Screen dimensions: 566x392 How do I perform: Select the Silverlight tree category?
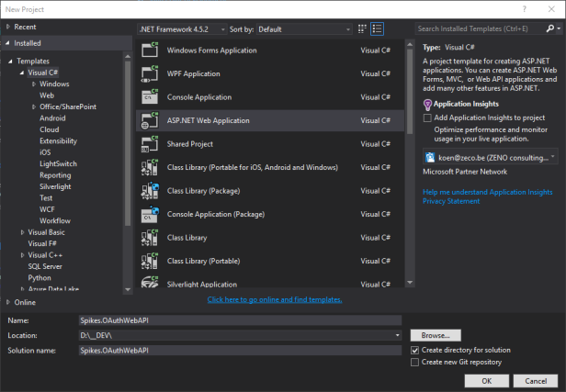click(x=55, y=186)
